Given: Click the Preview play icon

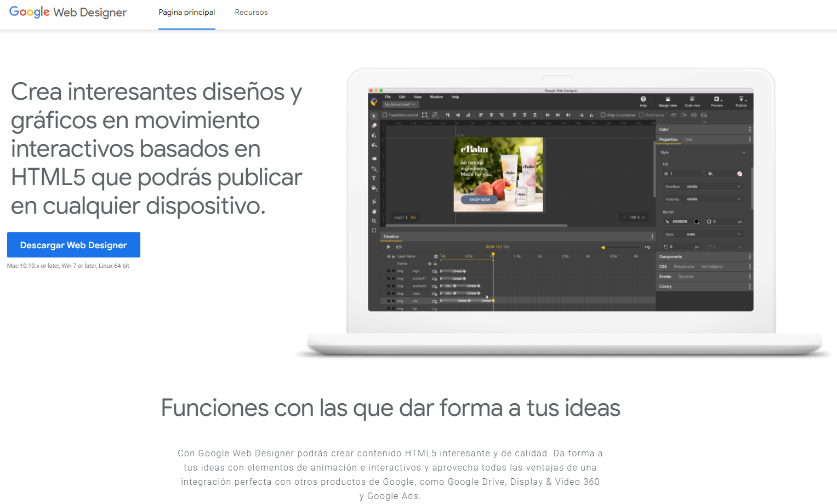Looking at the screenshot, I should pos(717,99).
